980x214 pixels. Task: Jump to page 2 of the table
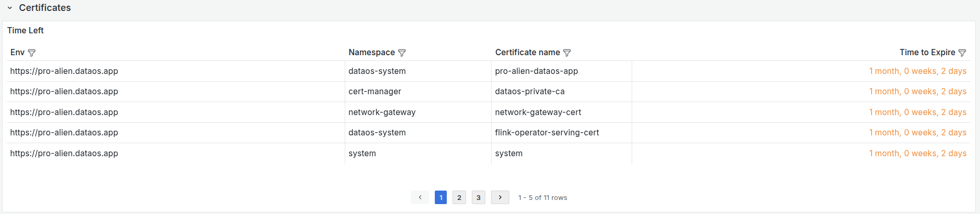point(459,197)
